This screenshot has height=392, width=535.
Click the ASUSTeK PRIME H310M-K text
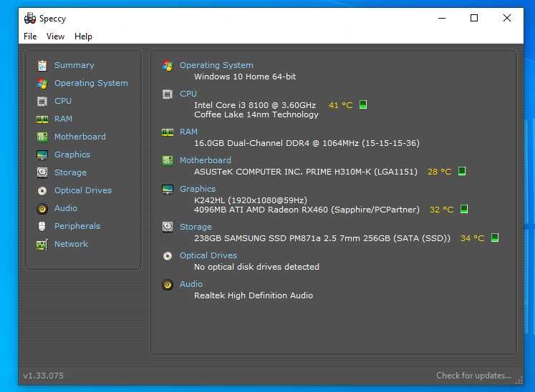(x=306, y=172)
